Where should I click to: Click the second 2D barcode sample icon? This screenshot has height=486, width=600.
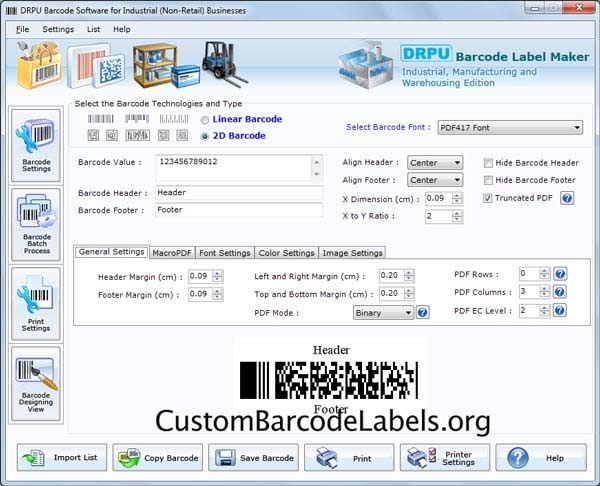point(112,135)
